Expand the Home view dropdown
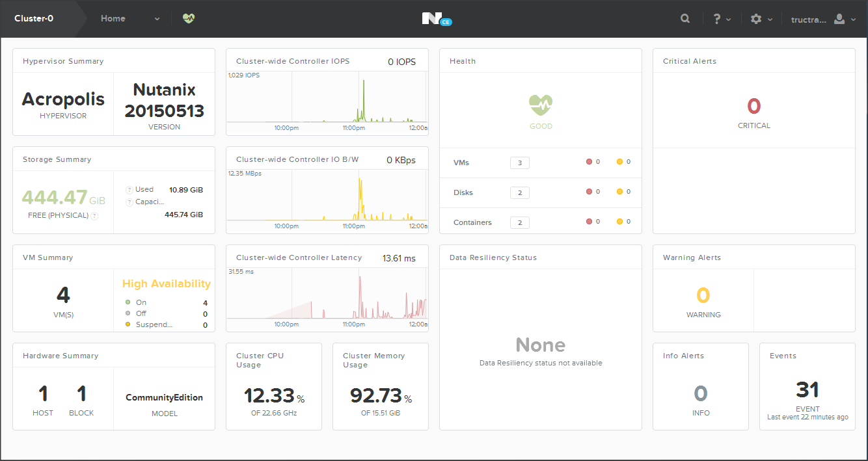Viewport: 868px width, 461px height. pos(157,19)
